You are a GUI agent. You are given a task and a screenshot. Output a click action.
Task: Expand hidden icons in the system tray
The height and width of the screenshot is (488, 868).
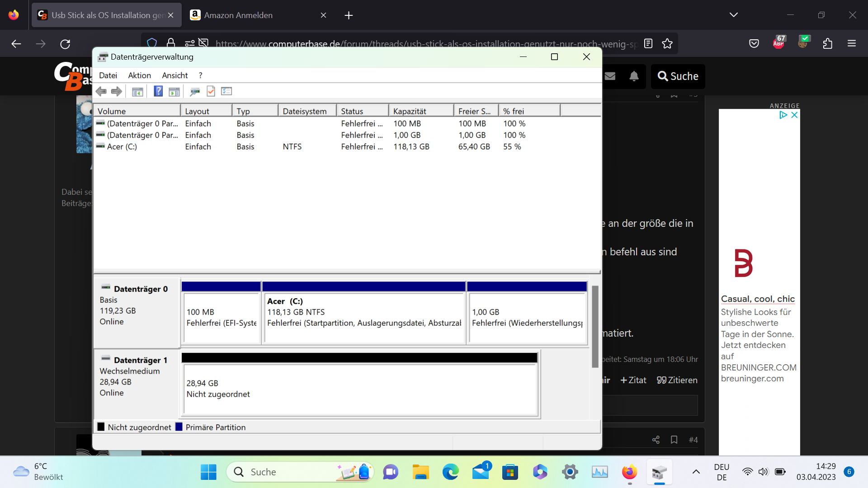pyautogui.click(x=696, y=472)
